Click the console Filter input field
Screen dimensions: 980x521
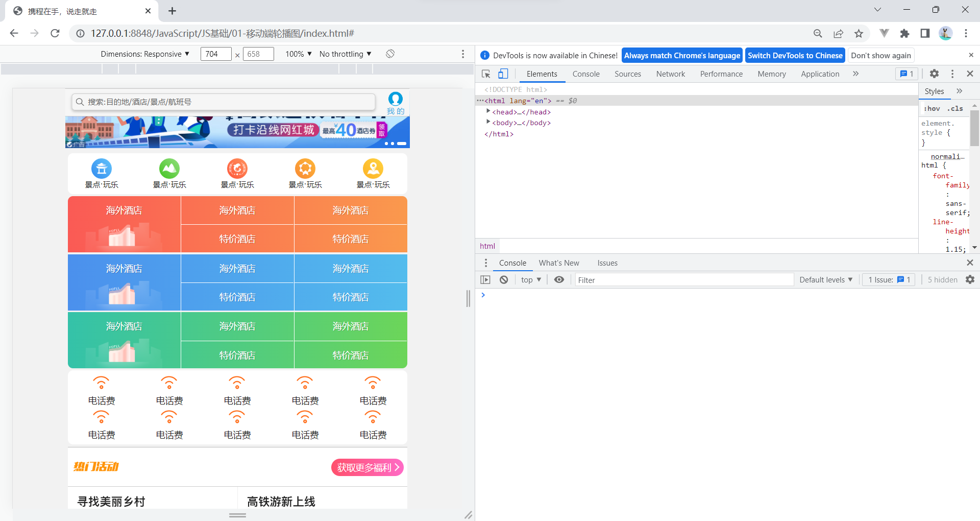tap(684, 279)
